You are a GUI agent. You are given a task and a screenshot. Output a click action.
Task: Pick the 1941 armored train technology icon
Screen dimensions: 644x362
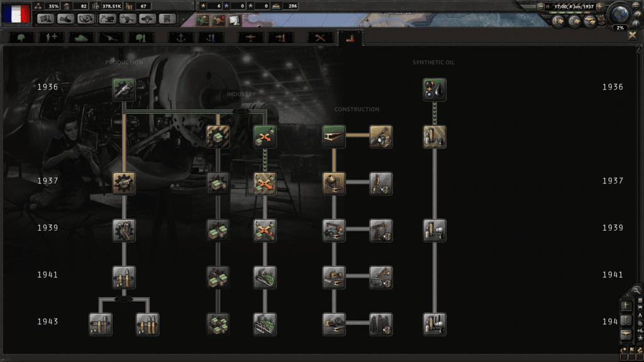(x=265, y=277)
